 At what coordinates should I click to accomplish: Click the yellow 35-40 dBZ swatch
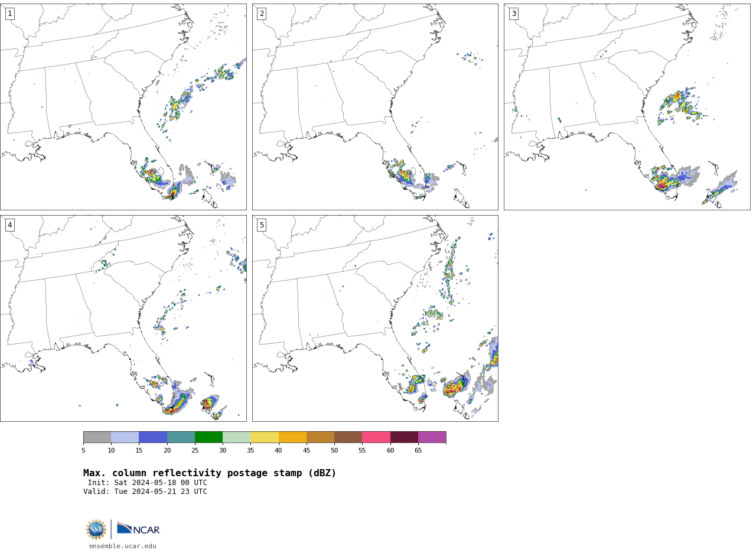click(x=265, y=437)
